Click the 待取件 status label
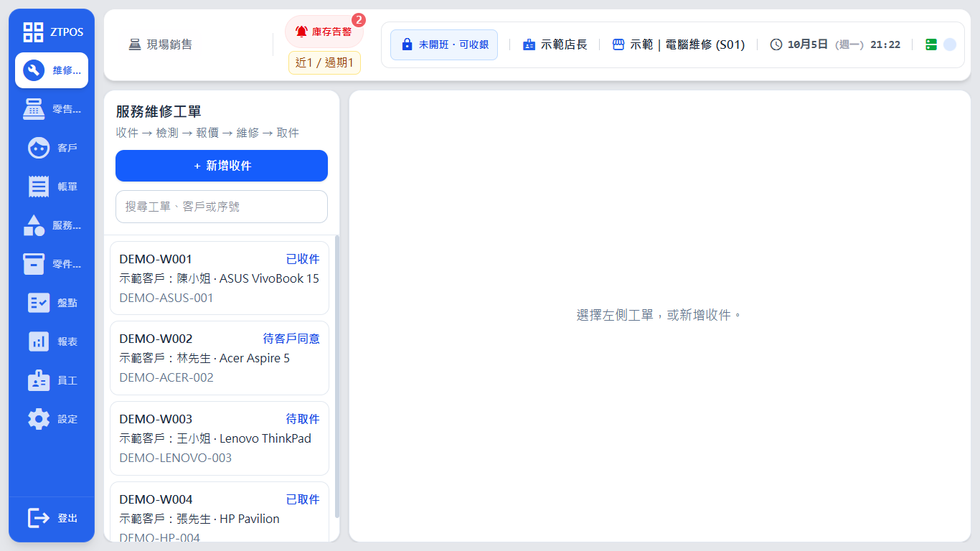The width and height of the screenshot is (980, 551). click(x=303, y=419)
